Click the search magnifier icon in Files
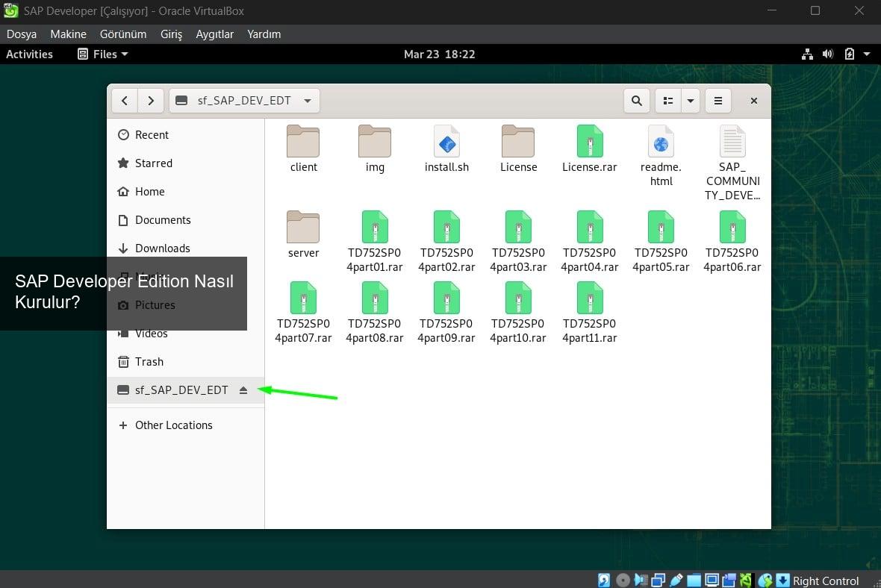The image size is (881, 588). click(x=636, y=101)
